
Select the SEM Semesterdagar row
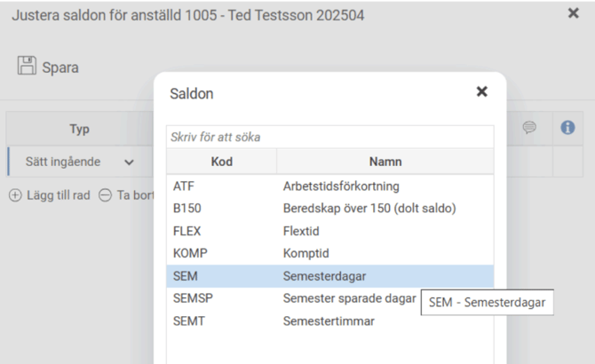coord(329,276)
